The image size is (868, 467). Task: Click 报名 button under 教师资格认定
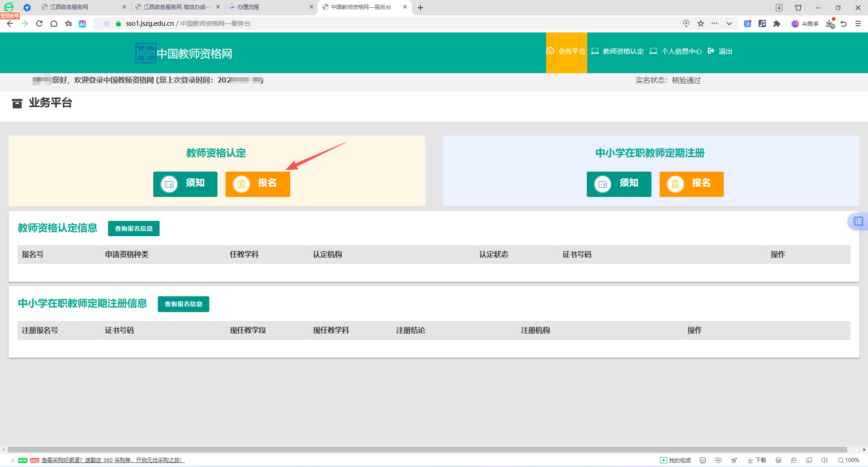258,184
